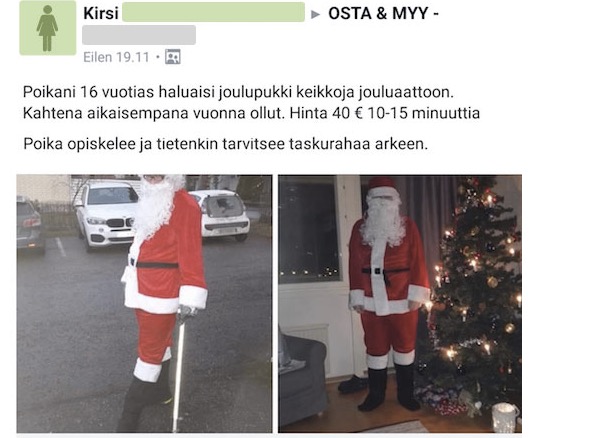Click the grey redacted group name bar
The image size is (609, 438).
click(139, 35)
